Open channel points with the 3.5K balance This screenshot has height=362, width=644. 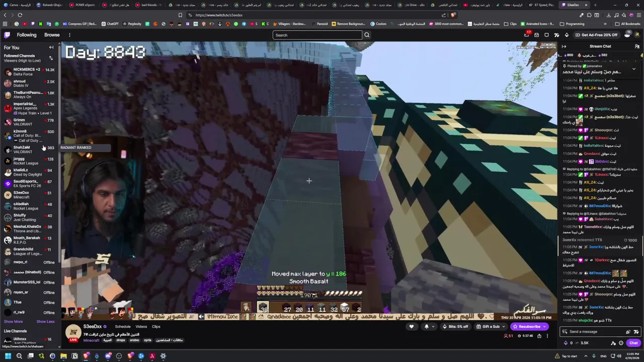(x=582, y=343)
